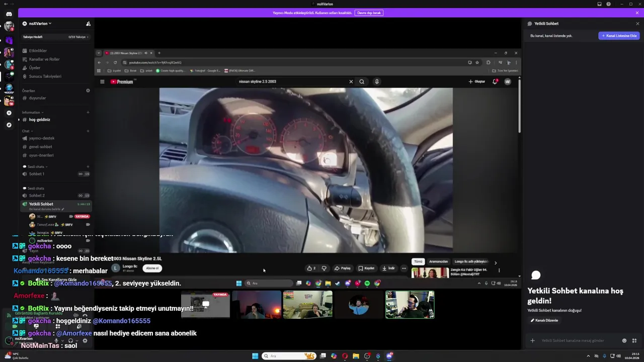Click the Add a Server plus icon

coord(9,113)
